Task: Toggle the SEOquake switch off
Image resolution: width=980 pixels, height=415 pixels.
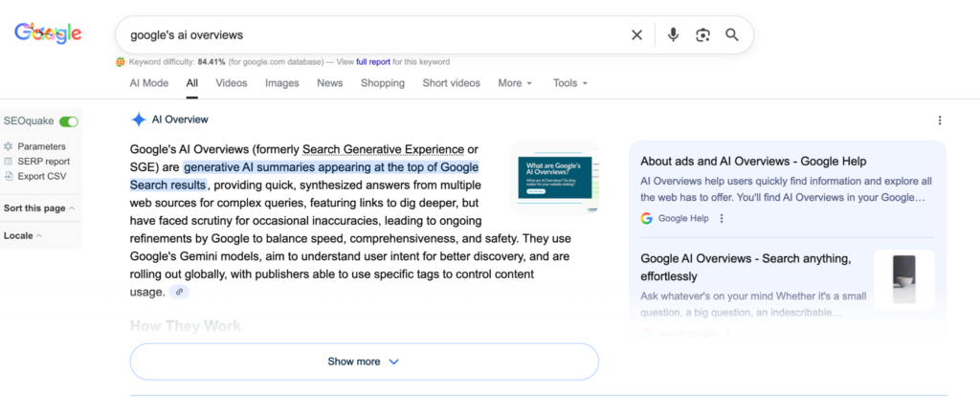Action: point(69,121)
